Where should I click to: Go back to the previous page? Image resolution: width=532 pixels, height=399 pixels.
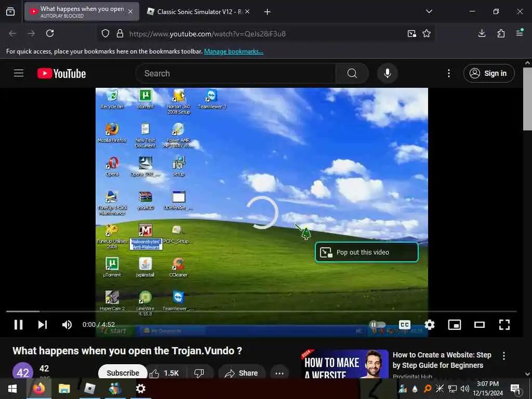click(12, 33)
